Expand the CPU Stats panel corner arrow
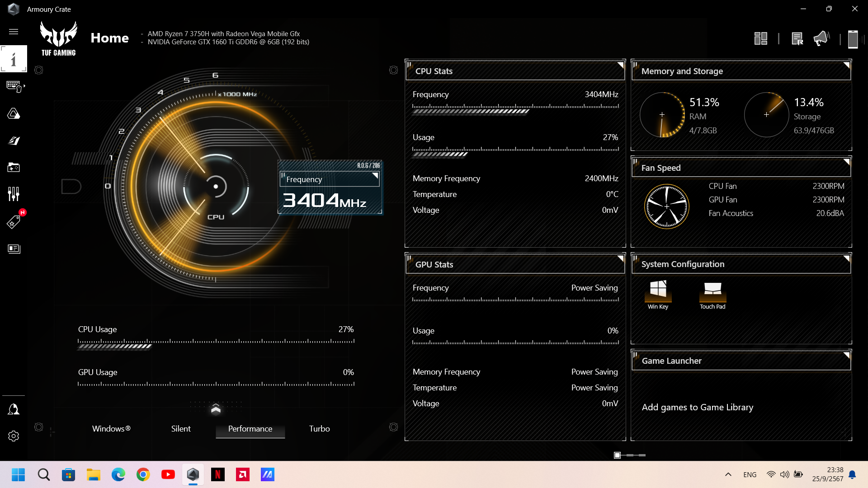This screenshot has width=868, height=488. (x=620, y=66)
